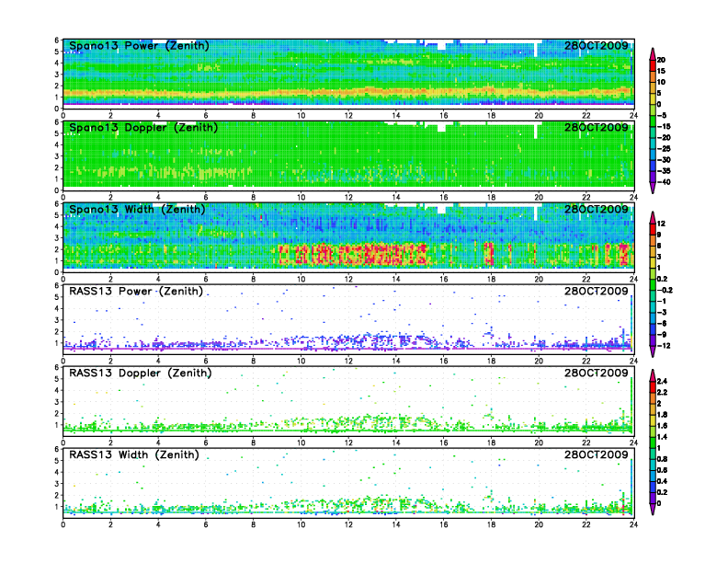
Task: Click the -25 label on the top colorbar
Action: [x=664, y=149]
